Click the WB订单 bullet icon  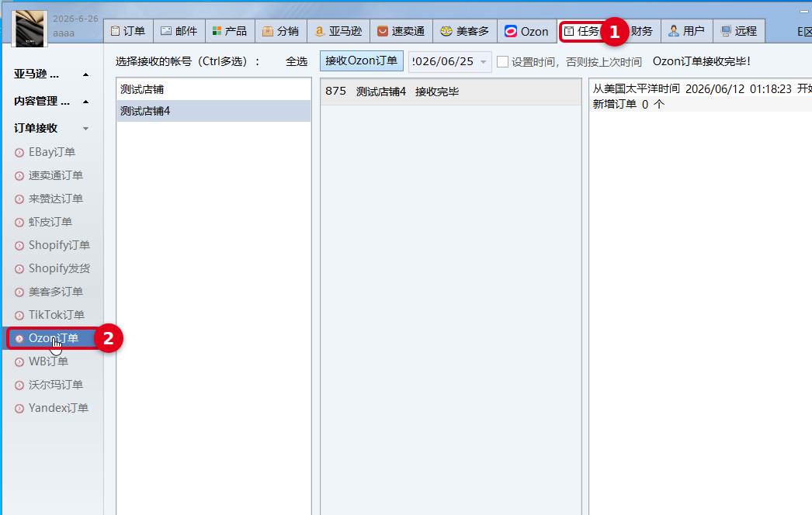tap(19, 362)
